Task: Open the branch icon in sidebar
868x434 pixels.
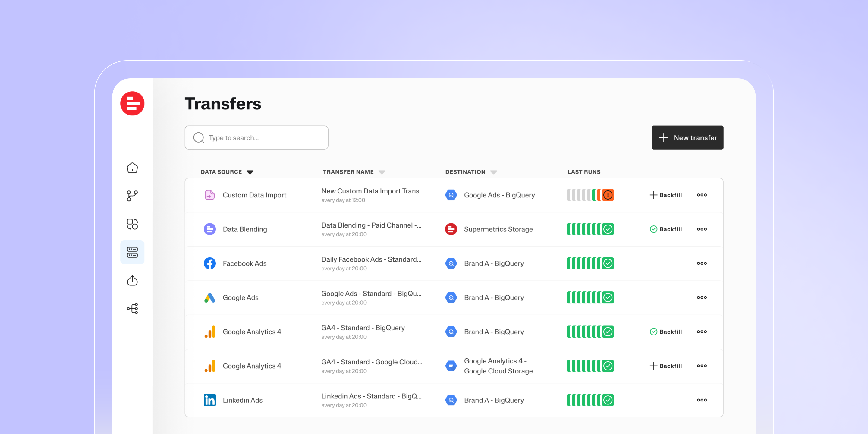Action: coord(132,196)
